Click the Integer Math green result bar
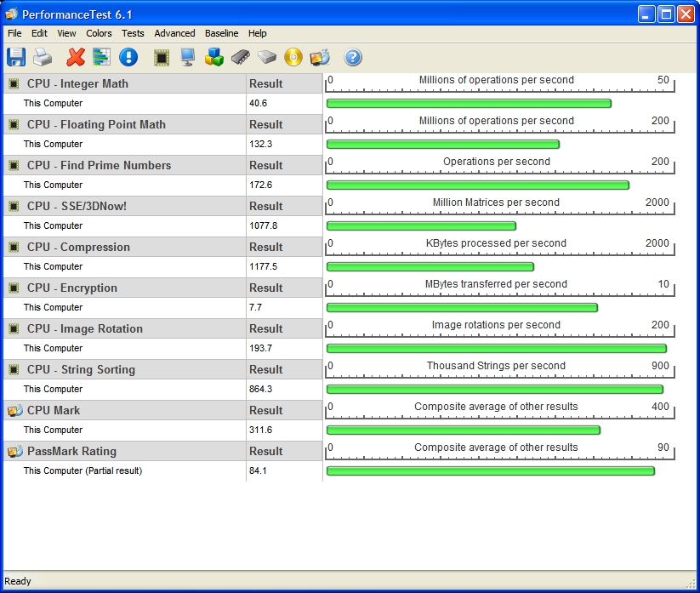The image size is (700, 593). 469,104
